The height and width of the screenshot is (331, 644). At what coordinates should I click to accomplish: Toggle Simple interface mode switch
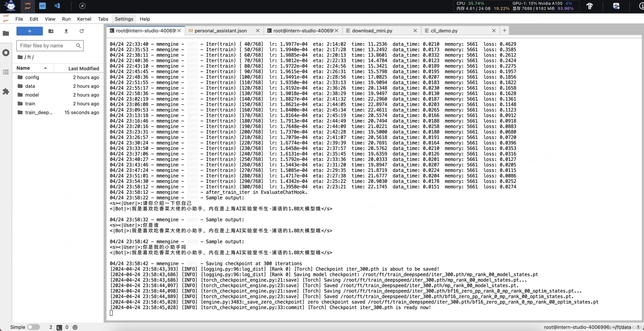click(33, 327)
